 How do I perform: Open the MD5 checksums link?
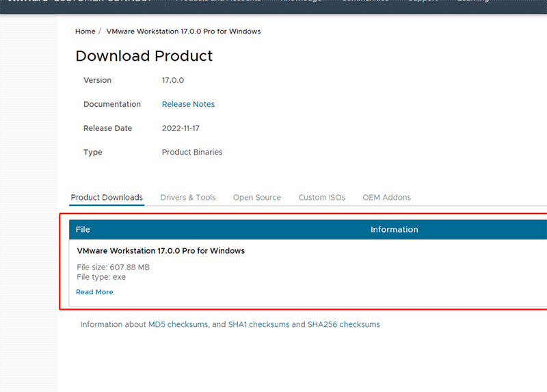[178, 324]
